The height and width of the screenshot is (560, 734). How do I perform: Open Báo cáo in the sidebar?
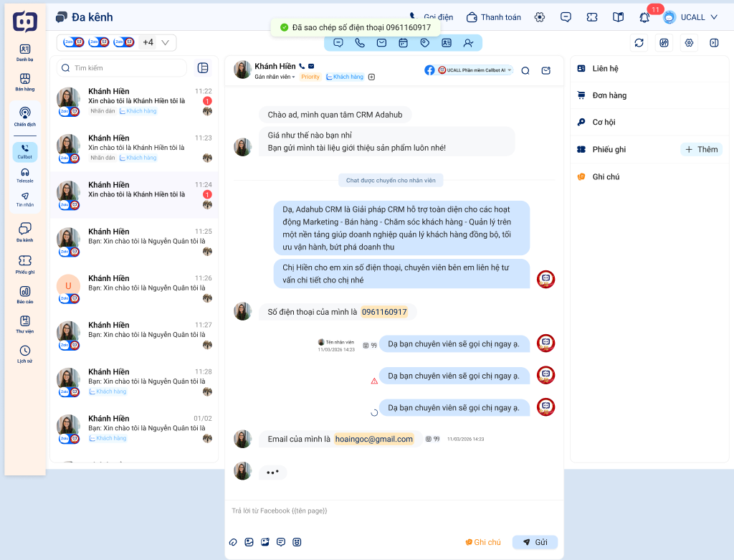click(25, 295)
